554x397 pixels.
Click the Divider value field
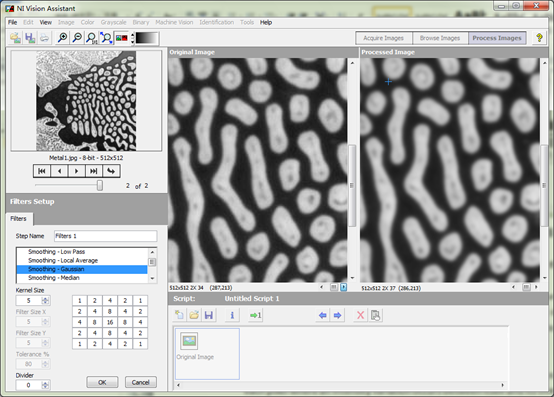click(x=29, y=385)
